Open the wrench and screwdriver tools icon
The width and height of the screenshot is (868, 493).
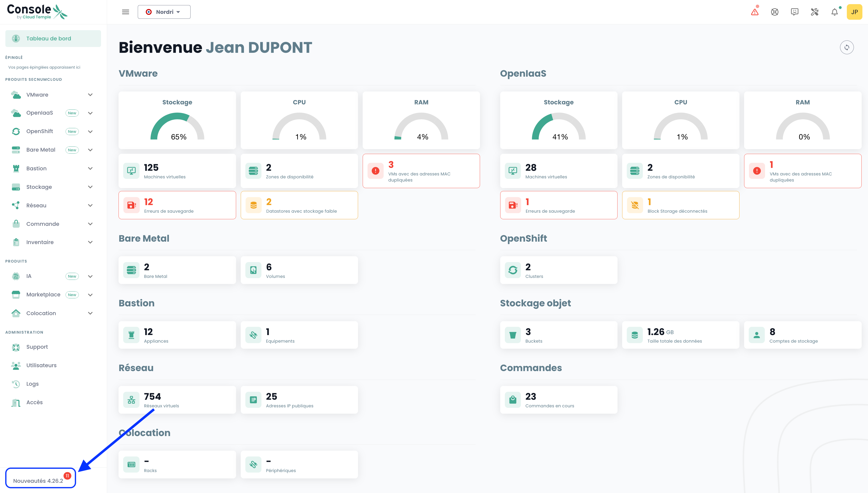pos(814,12)
